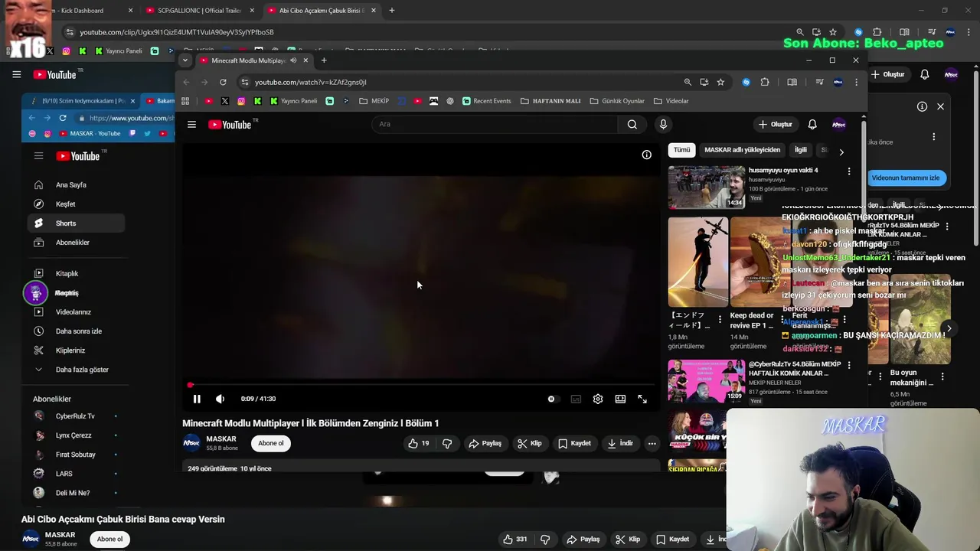This screenshot has width=980, height=551.
Task: Click the video progress bar
Action: (x=422, y=385)
